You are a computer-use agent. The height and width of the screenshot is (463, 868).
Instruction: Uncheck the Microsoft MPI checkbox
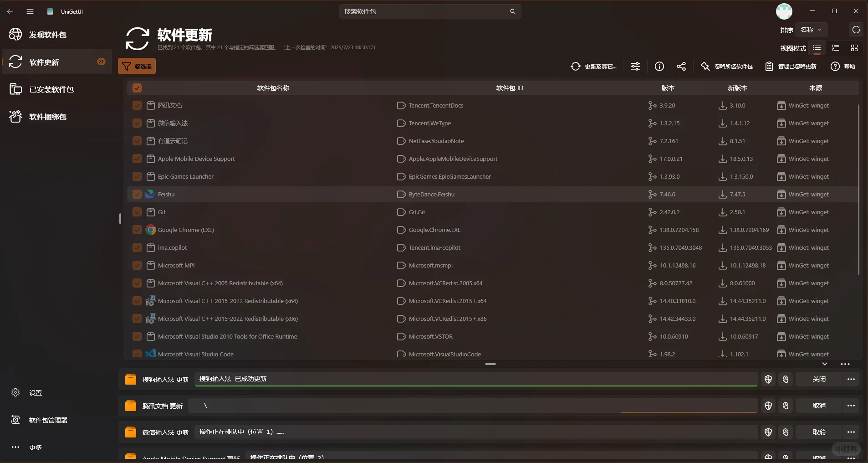click(137, 265)
